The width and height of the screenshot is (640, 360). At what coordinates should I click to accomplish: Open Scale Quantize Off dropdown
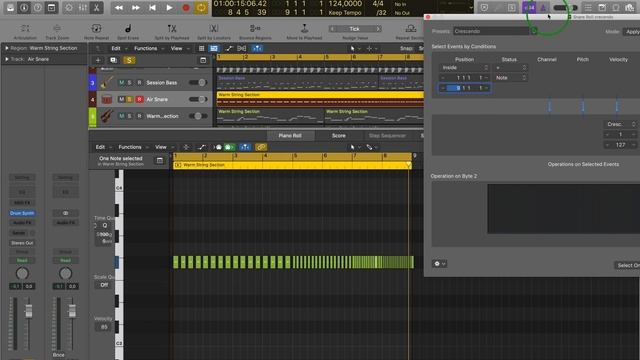tap(104, 285)
